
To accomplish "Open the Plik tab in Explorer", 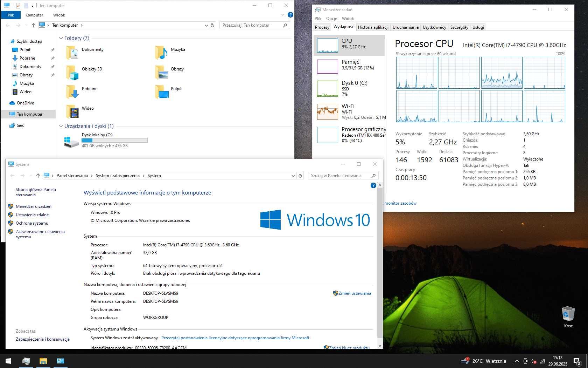I will click(11, 15).
